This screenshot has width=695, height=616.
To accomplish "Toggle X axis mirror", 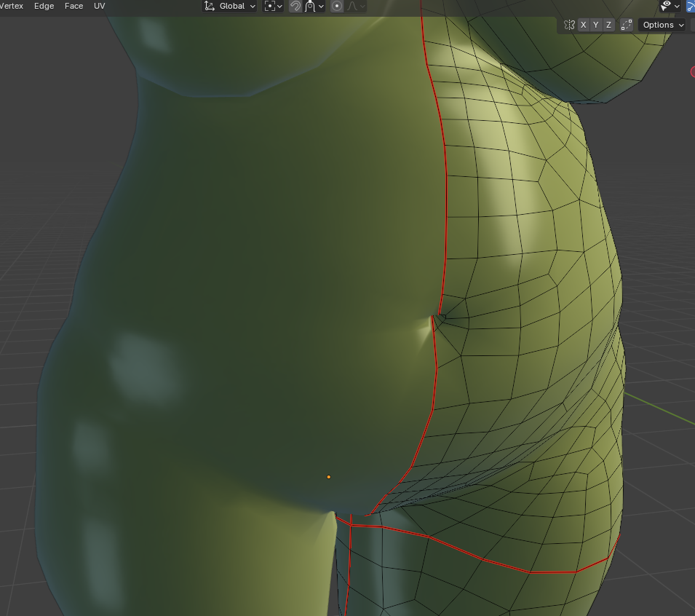I will 584,25.
